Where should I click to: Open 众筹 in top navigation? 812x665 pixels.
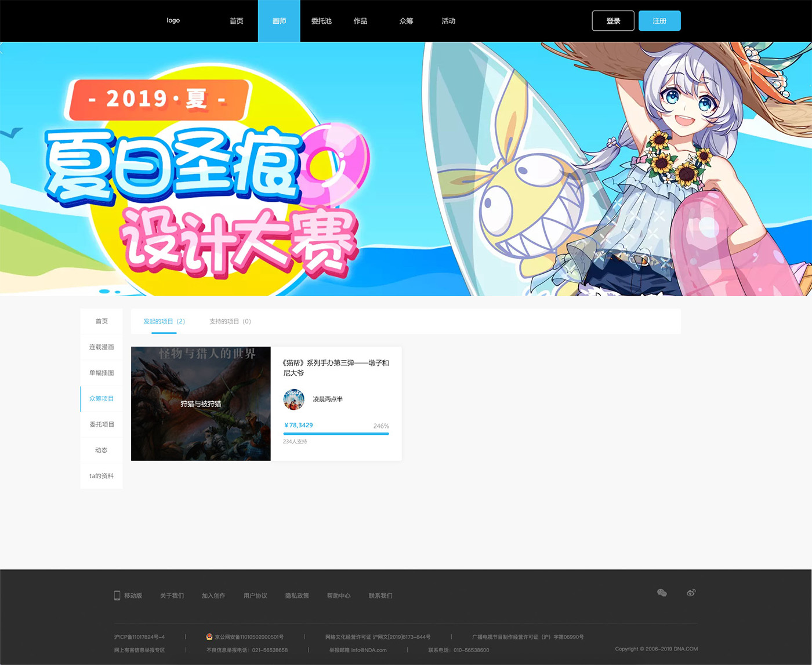pos(406,21)
